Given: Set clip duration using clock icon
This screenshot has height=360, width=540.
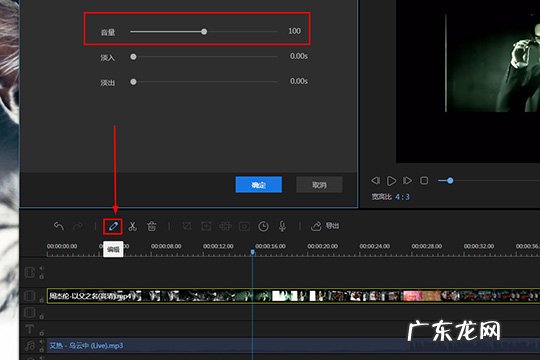Looking at the screenshot, I should point(263,226).
